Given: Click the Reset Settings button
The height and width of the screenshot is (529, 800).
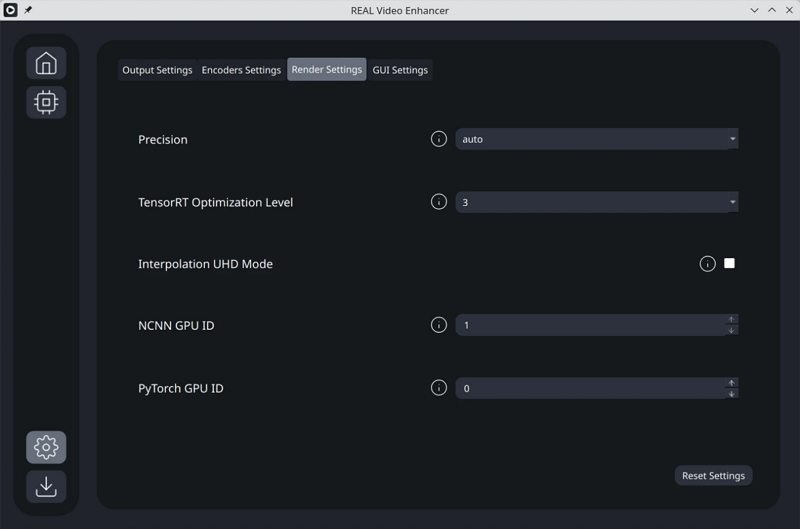Looking at the screenshot, I should (713, 475).
